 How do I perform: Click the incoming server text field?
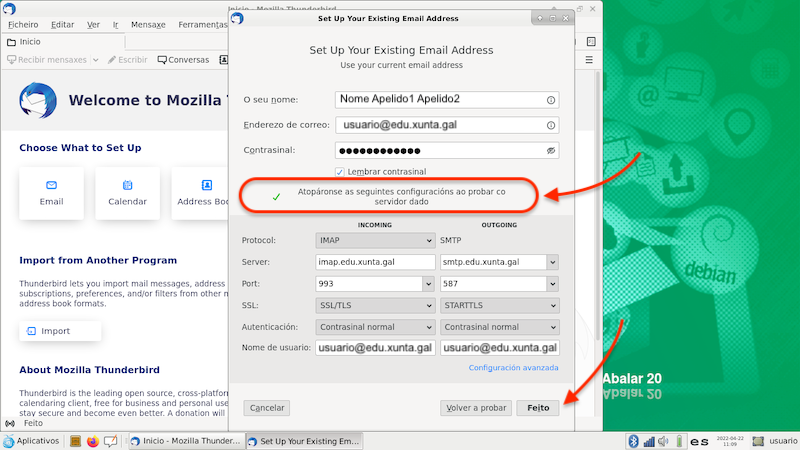(x=374, y=262)
